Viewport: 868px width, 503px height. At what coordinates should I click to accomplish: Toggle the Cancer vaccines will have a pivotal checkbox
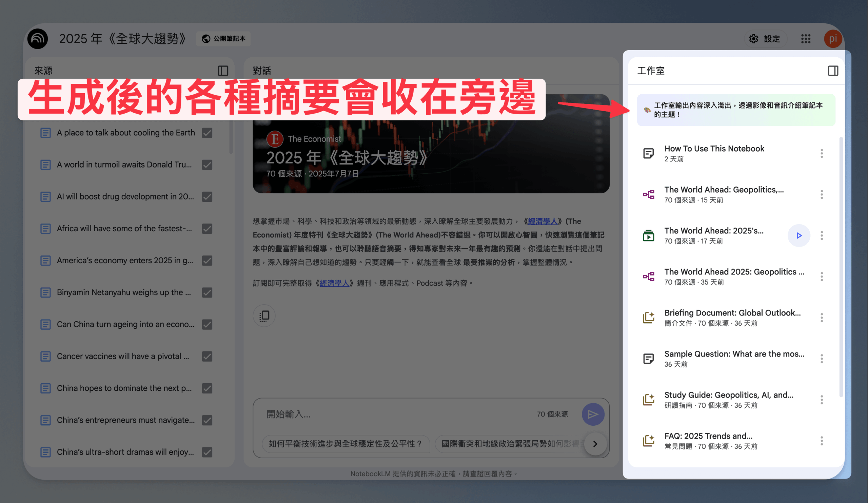click(x=207, y=356)
